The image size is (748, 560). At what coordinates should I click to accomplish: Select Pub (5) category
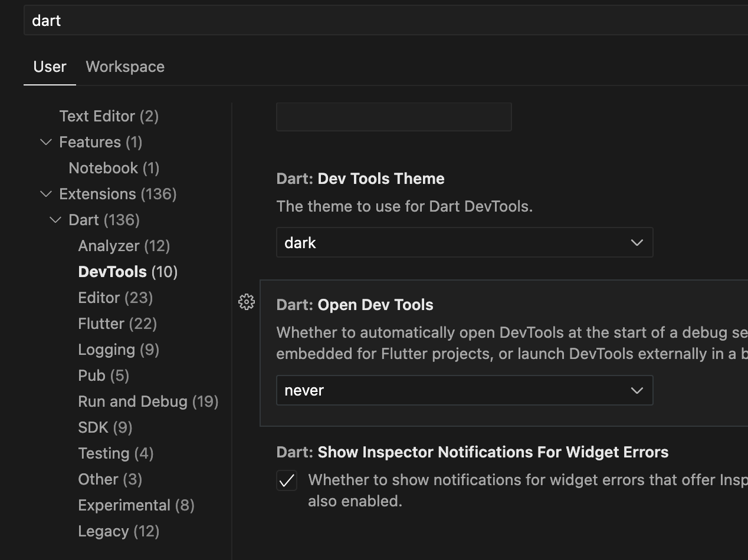point(104,375)
